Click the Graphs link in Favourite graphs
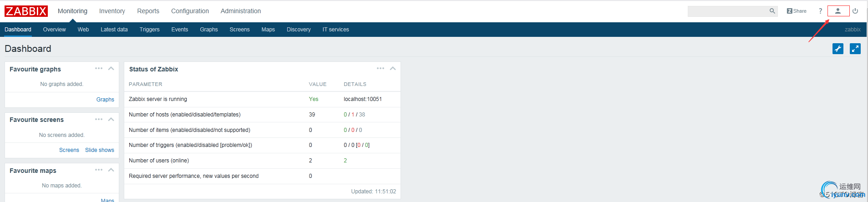This screenshot has height=202, width=868. 105,100
